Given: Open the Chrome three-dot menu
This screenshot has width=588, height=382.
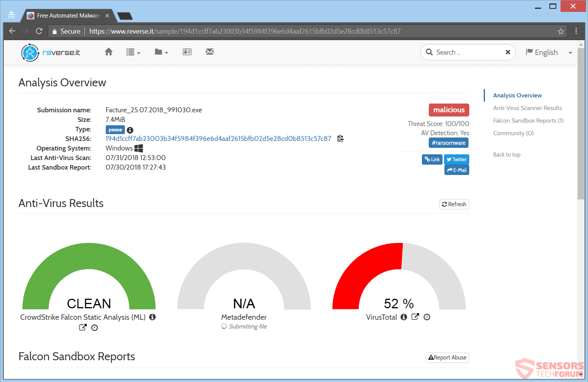Looking at the screenshot, I should coord(576,31).
